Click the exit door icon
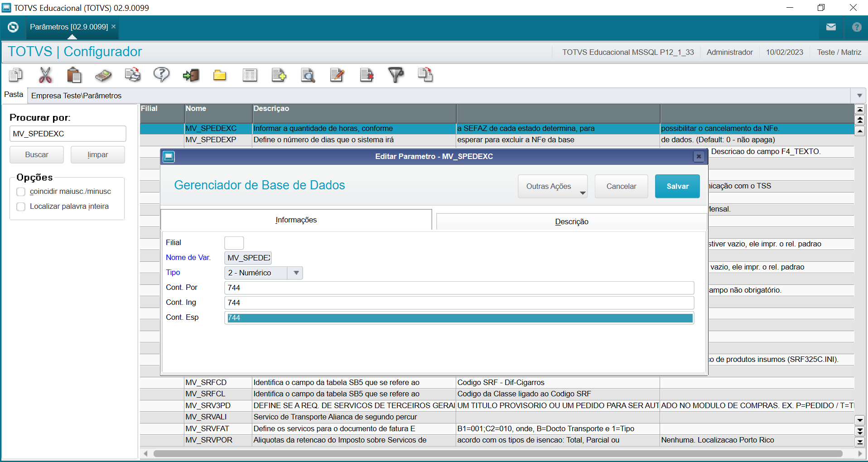The height and width of the screenshot is (462, 868). [x=191, y=75]
